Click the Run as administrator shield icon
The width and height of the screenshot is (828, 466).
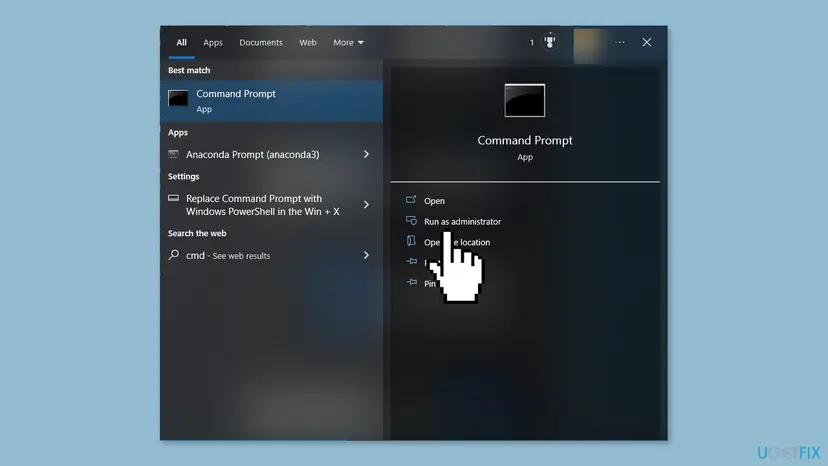click(x=411, y=220)
